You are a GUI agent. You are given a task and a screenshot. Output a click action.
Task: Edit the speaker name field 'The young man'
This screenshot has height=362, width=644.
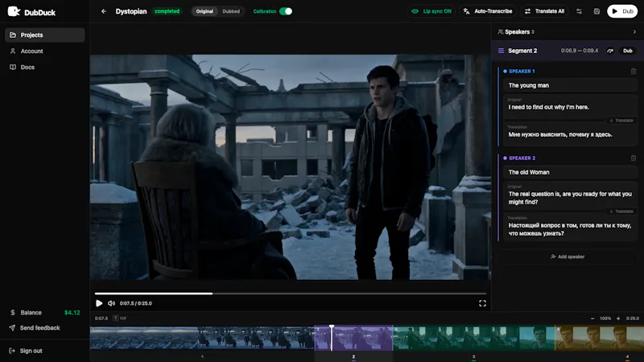click(570, 85)
